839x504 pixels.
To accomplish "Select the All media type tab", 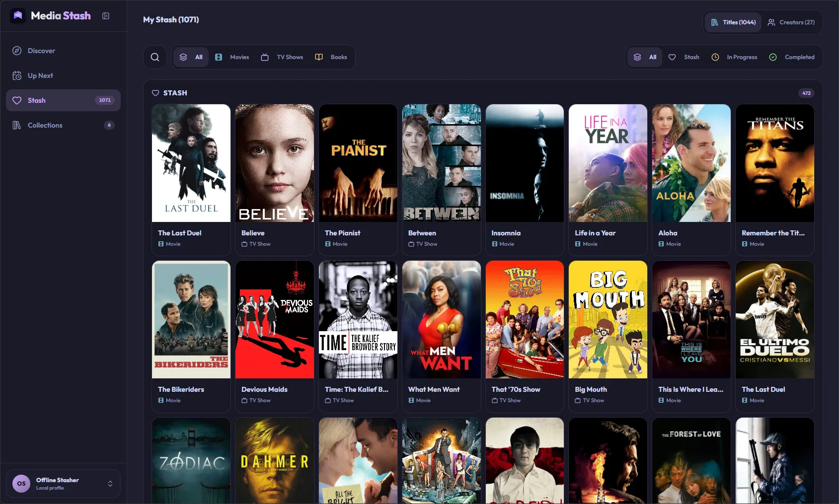I will point(191,57).
